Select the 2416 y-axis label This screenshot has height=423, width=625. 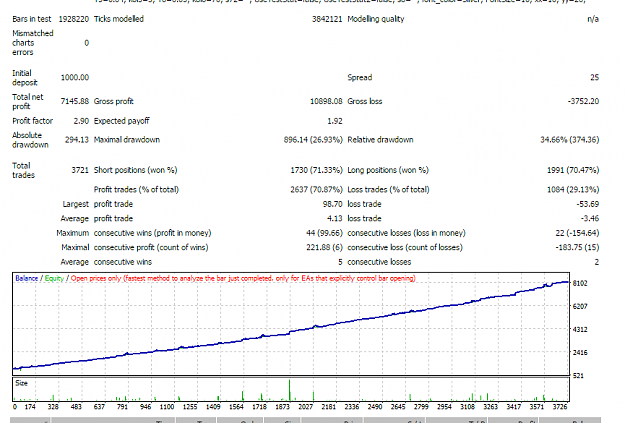[x=580, y=353]
